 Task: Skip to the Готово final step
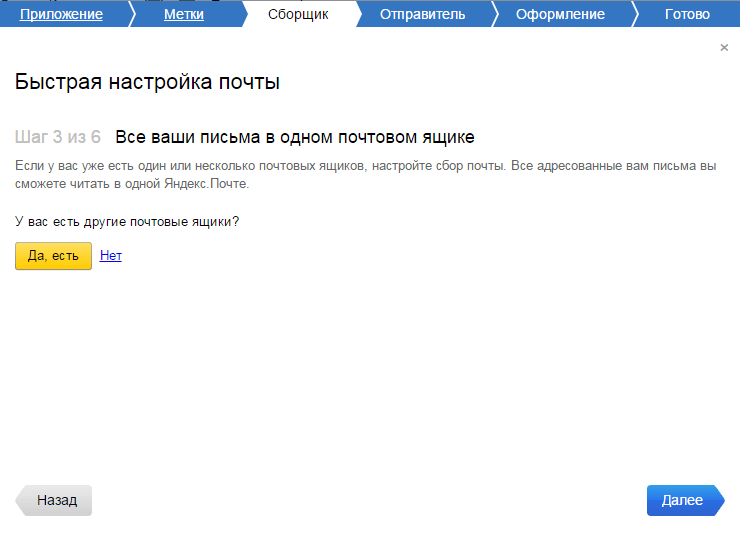(687, 14)
